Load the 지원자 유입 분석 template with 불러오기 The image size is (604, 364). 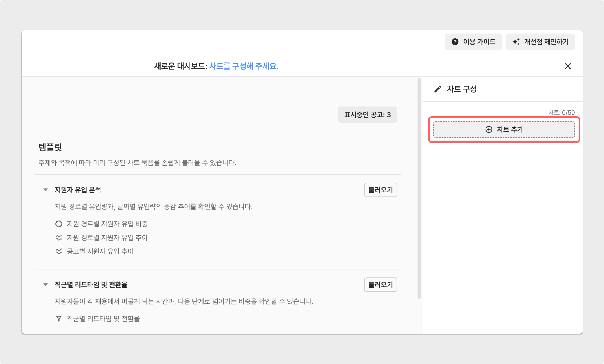coord(380,190)
